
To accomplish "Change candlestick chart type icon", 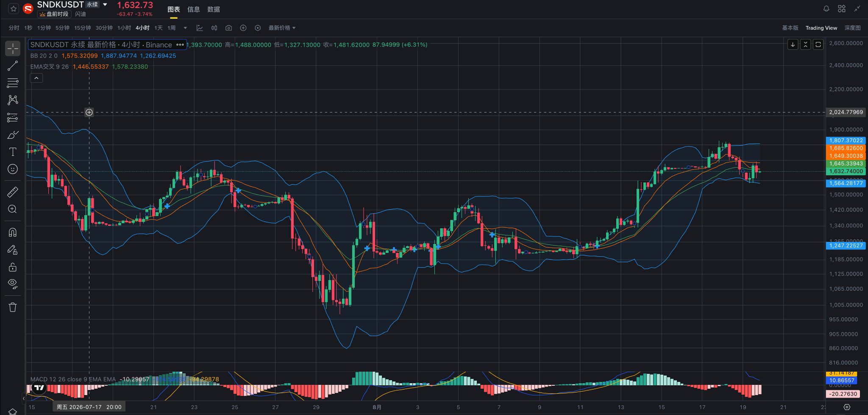I will pyautogui.click(x=214, y=28).
